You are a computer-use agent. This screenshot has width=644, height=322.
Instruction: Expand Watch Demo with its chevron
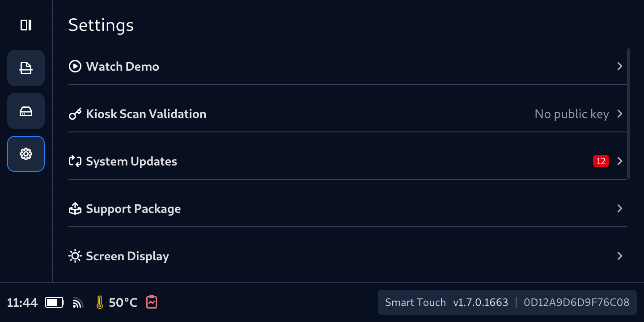[x=620, y=67]
